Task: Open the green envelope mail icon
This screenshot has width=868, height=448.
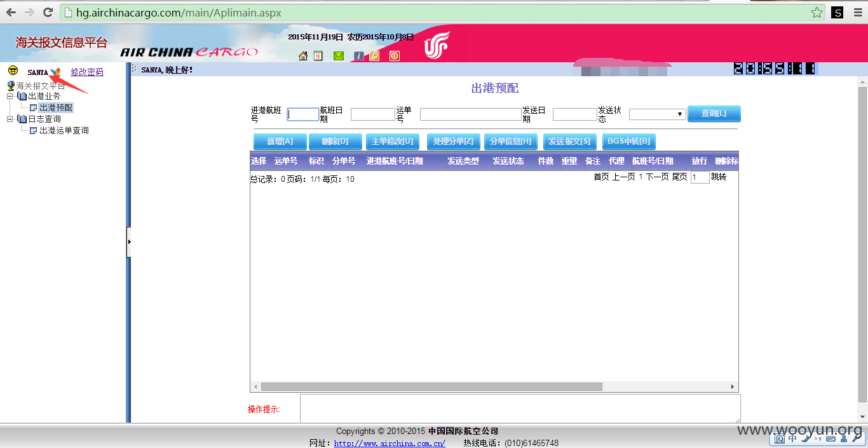Action: coord(339,56)
